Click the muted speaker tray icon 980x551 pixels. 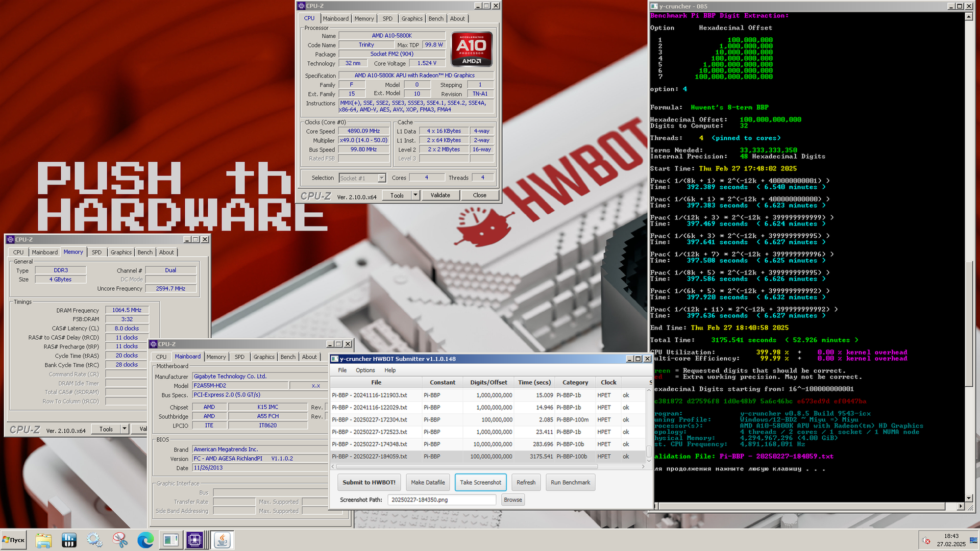(x=925, y=540)
